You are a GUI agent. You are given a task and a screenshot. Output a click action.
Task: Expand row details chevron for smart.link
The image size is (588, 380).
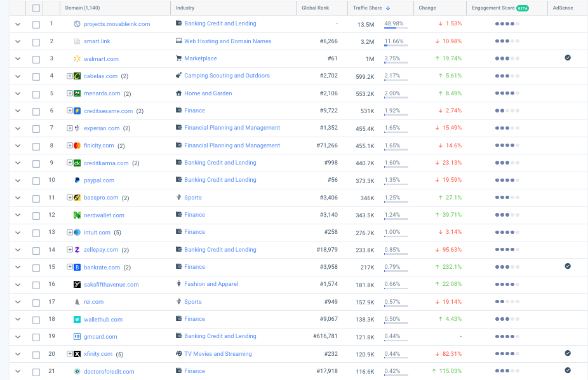[18, 42]
